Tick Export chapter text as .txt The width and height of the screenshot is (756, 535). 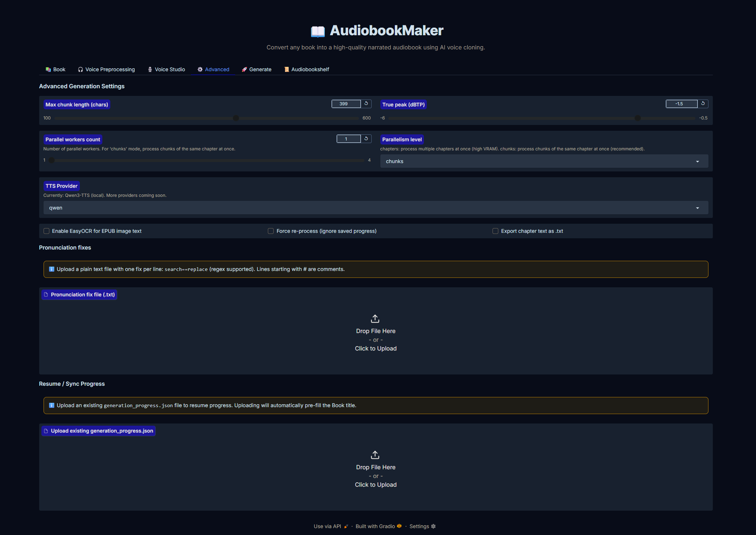(x=495, y=231)
